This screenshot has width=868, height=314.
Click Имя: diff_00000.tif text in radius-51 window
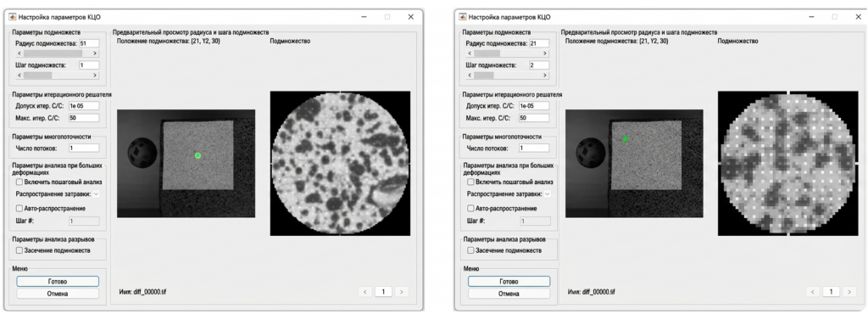pyautogui.click(x=142, y=291)
